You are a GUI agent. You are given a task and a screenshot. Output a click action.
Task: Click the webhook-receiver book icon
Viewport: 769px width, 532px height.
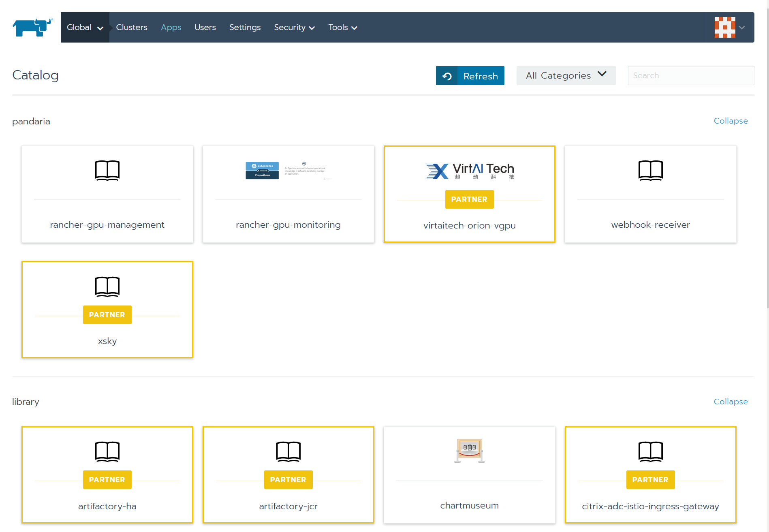pos(650,170)
